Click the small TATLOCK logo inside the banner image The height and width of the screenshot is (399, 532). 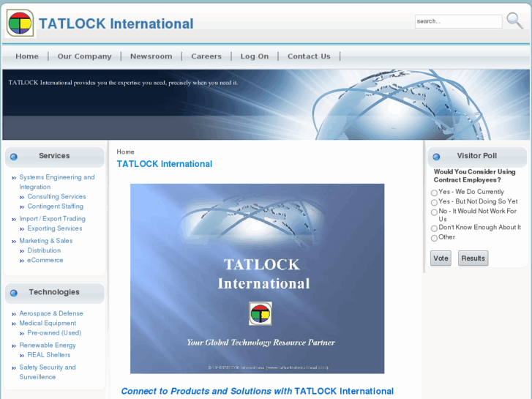point(261,313)
